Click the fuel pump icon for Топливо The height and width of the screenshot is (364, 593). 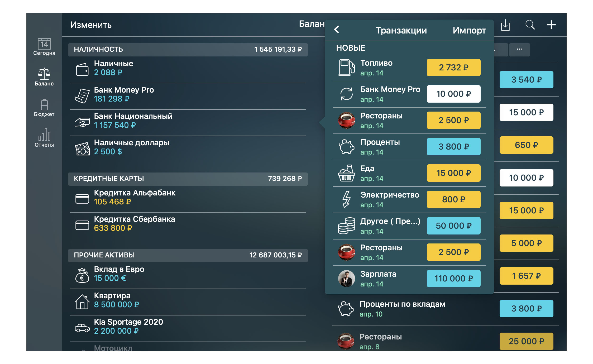(346, 68)
